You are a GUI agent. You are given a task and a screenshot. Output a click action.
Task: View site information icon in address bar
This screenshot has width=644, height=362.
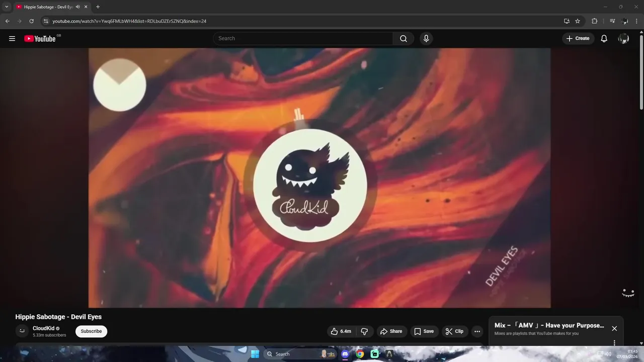click(46, 21)
